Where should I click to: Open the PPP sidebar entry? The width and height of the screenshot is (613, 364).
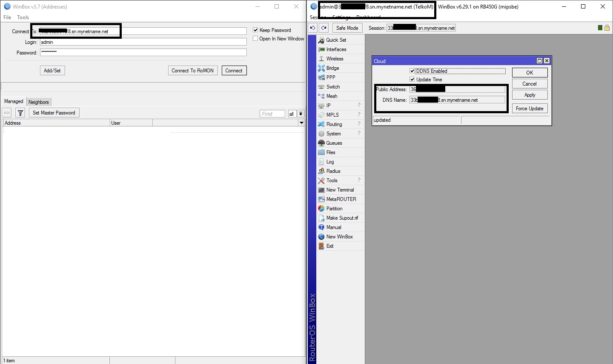(341, 77)
